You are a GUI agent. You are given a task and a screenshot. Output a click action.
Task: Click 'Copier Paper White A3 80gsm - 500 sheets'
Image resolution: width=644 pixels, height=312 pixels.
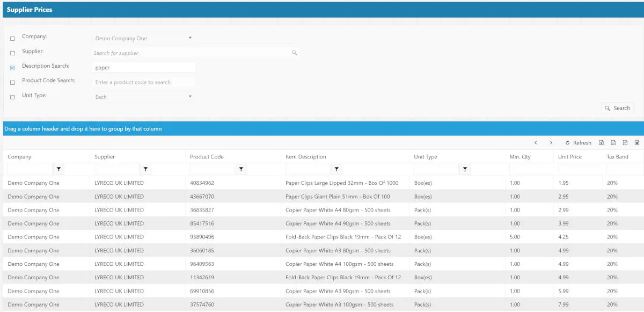click(x=338, y=250)
